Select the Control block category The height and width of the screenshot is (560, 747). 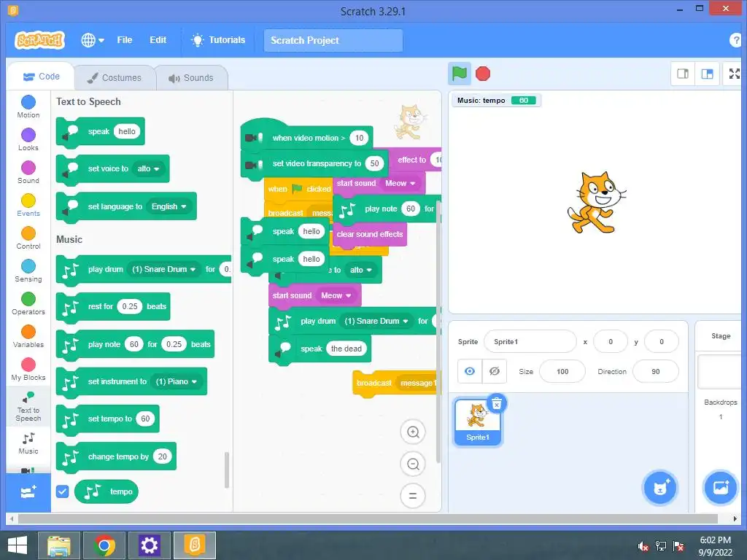tap(28, 238)
